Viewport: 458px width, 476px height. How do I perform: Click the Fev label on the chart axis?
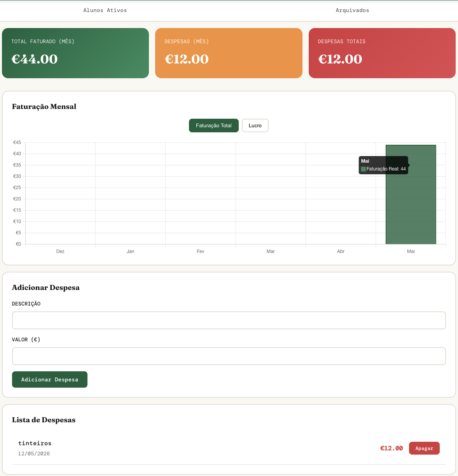[201, 251]
